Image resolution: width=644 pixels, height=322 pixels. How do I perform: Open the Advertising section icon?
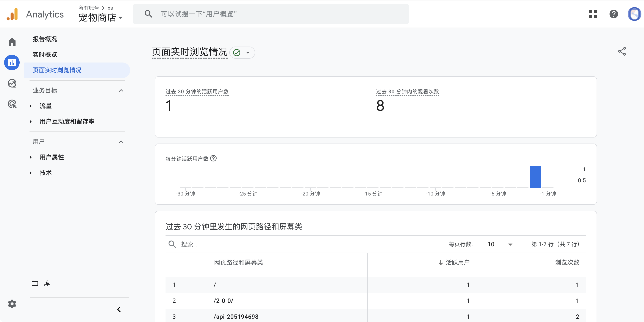(12, 104)
